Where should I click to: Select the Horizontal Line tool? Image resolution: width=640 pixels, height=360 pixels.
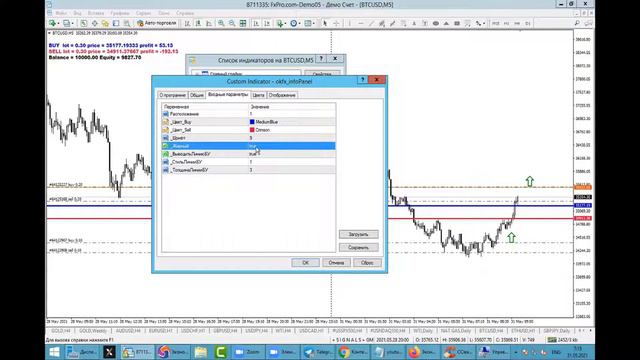(360, 23)
